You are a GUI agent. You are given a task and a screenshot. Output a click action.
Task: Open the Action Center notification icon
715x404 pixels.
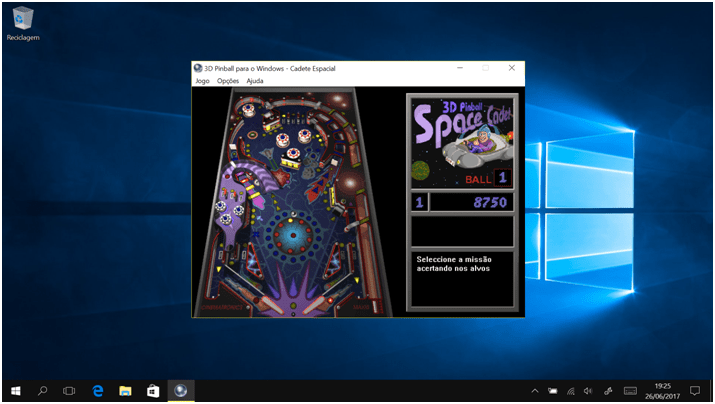coord(695,391)
